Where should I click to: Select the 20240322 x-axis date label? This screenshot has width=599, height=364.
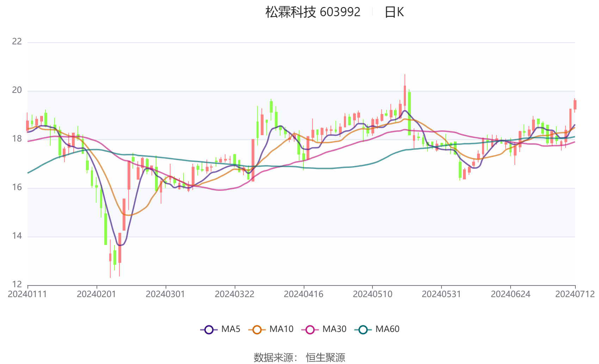(x=235, y=294)
